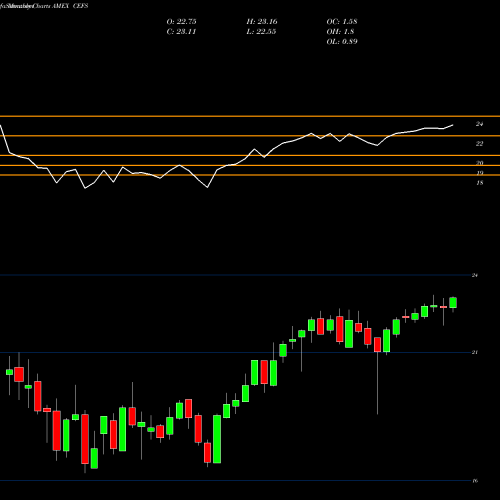Click the last green candle at far right
500x500 pixels.
(453, 303)
